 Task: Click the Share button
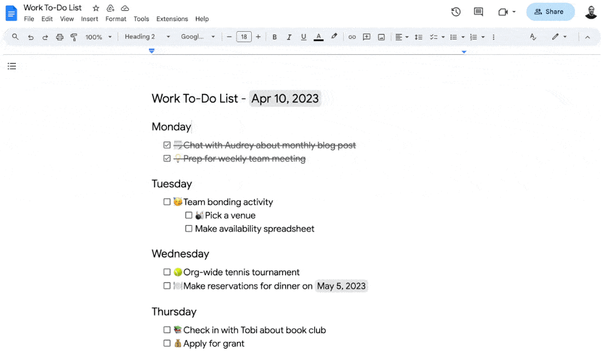550,11
